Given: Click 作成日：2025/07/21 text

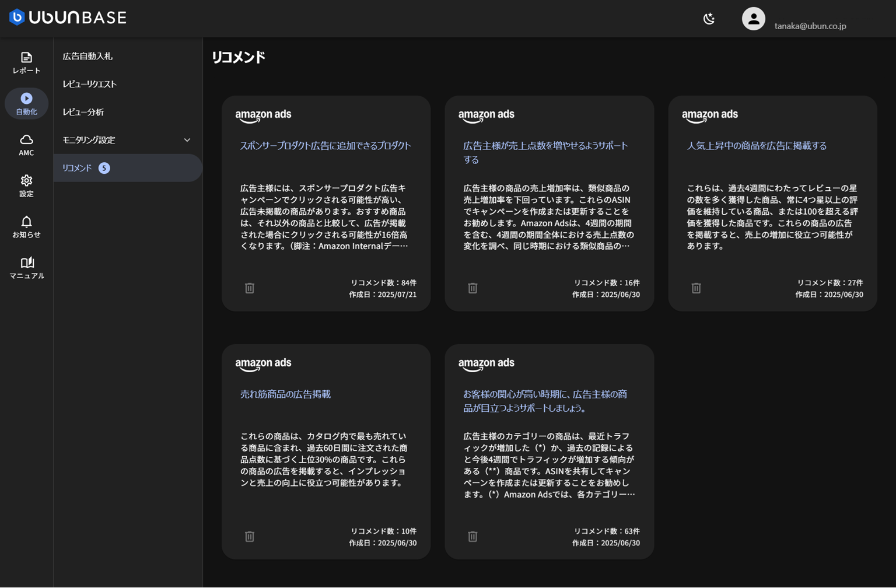Looking at the screenshot, I should point(383,295).
